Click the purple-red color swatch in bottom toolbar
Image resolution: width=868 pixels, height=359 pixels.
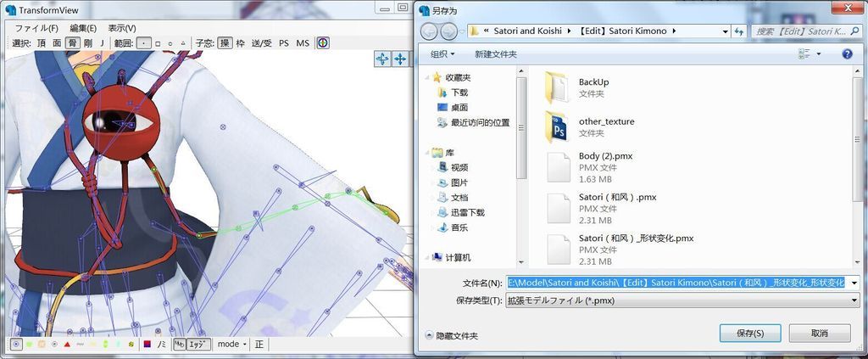[x=147, y=345]
